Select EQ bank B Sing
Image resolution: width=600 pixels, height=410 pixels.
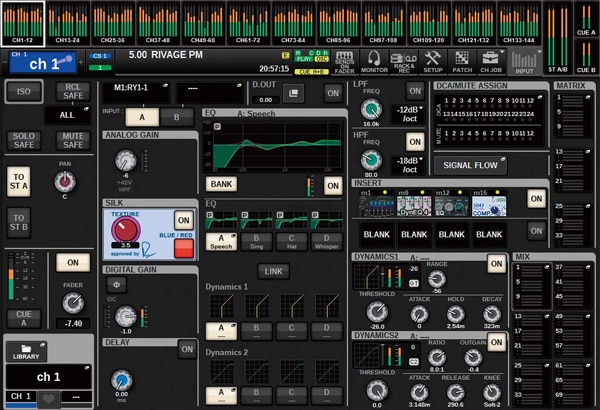(x=257, y=242)
